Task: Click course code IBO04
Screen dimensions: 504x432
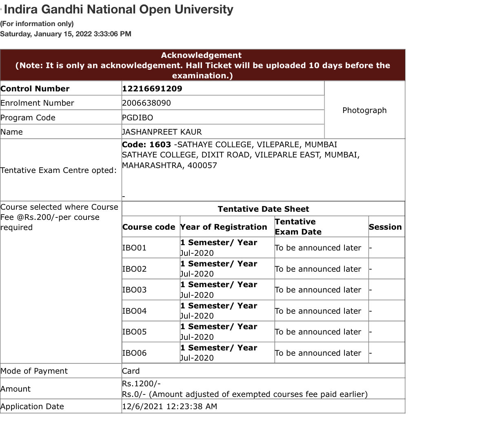Action: (134, 311)
